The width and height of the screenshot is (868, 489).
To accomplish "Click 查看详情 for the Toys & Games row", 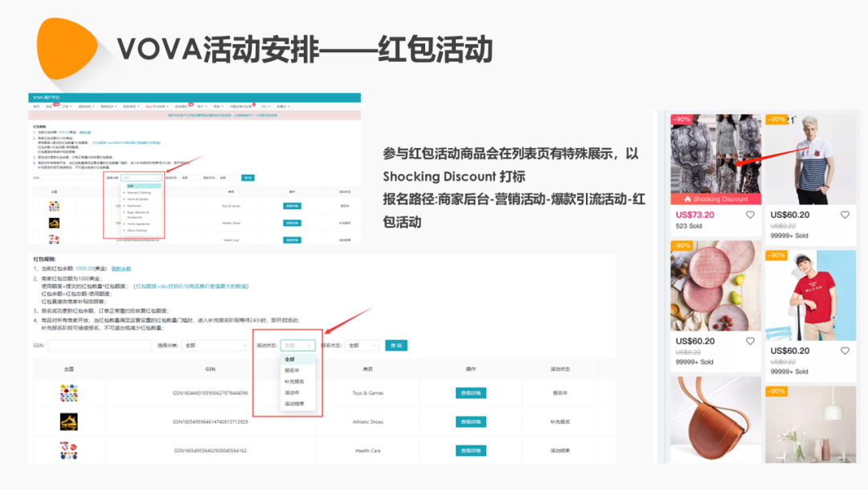I will [x=471, y=393].
